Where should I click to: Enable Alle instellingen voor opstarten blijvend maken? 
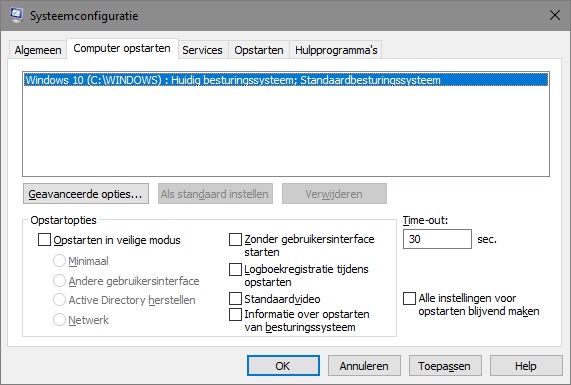409,298
